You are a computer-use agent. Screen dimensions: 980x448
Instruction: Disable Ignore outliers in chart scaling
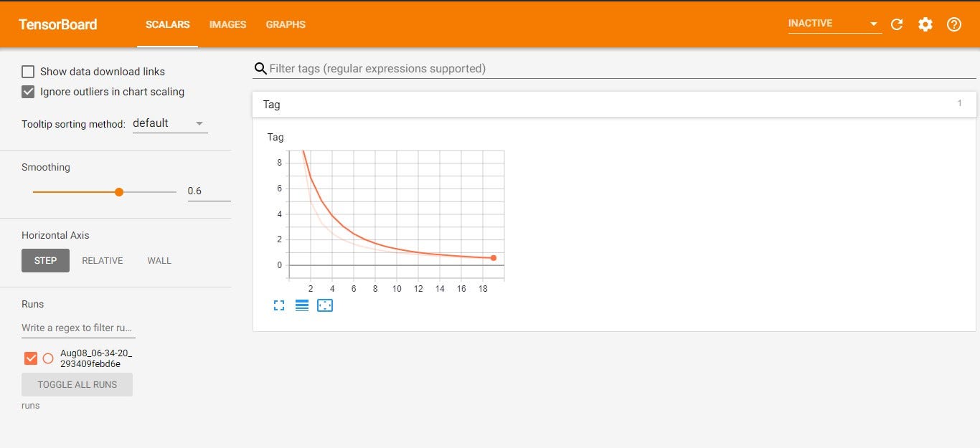(27, 92)
